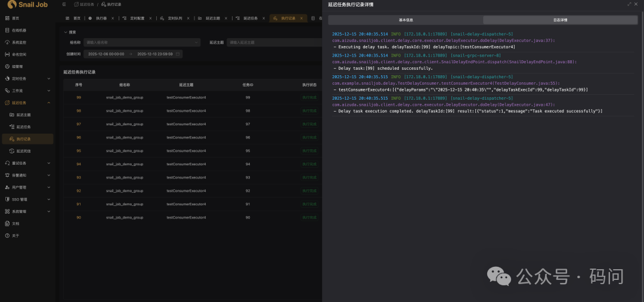Enlarge the detail drawer with the fullscreen icon

(x=628, y=4)
